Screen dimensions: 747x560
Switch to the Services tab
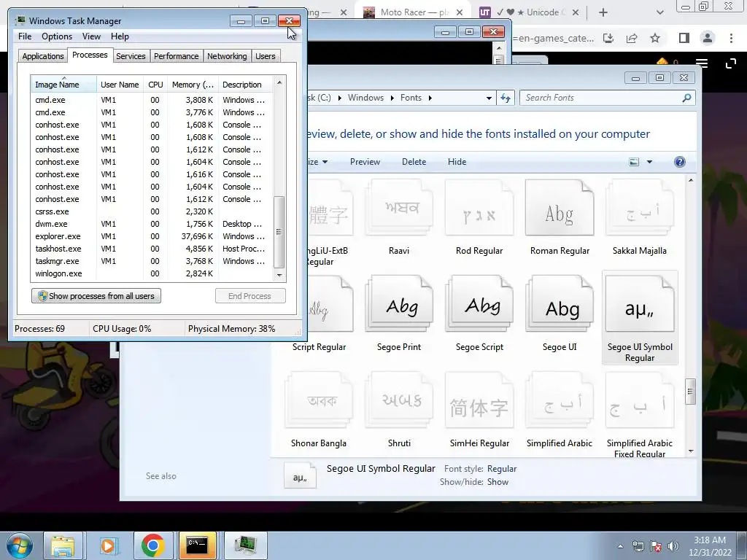point(131,56)
